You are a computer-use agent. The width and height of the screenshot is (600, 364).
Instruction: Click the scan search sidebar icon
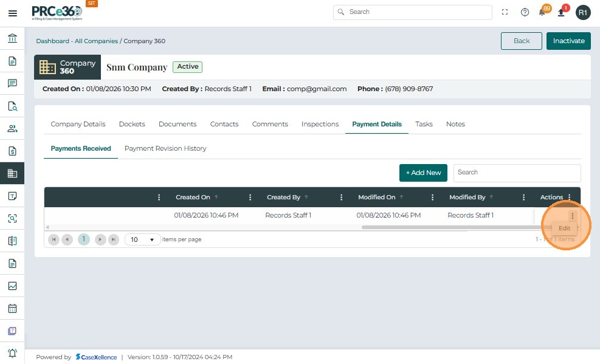tap(12, 218)
